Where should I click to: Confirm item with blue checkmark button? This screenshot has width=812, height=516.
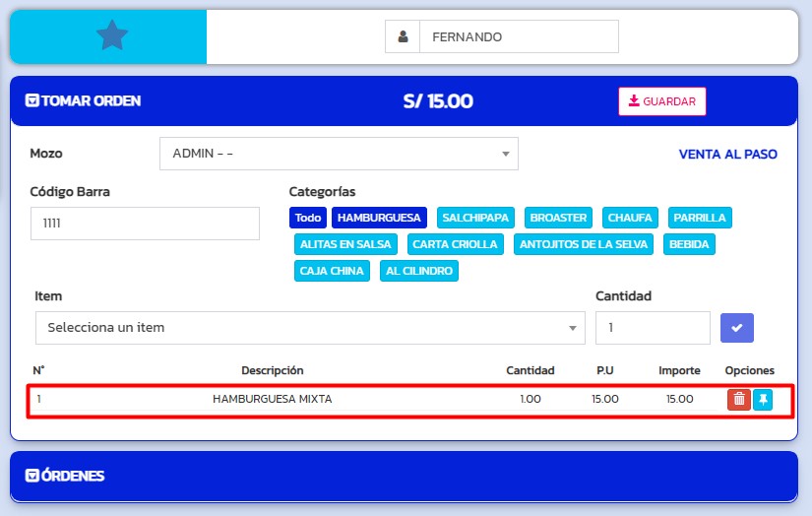pos(737,328)
